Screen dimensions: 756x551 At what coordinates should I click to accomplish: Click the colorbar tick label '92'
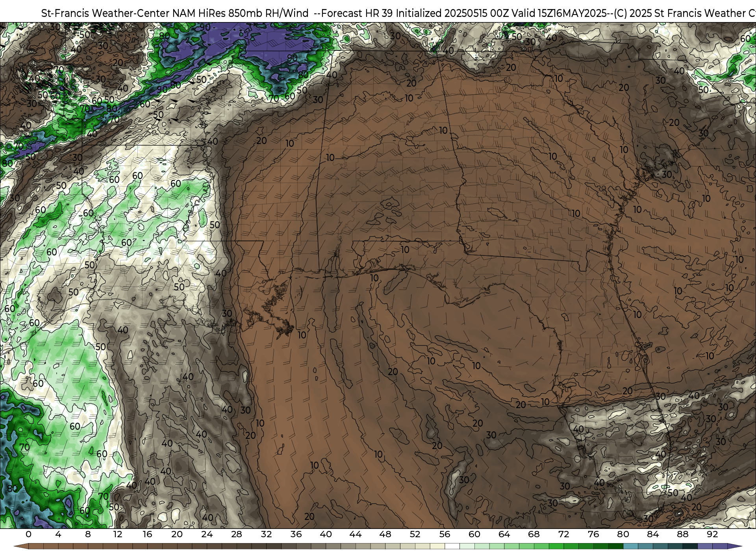tap(712, 534)
